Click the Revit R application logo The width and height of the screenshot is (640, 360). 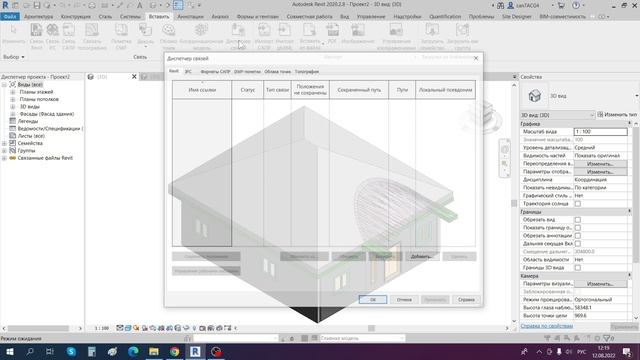tap(5, 5)
